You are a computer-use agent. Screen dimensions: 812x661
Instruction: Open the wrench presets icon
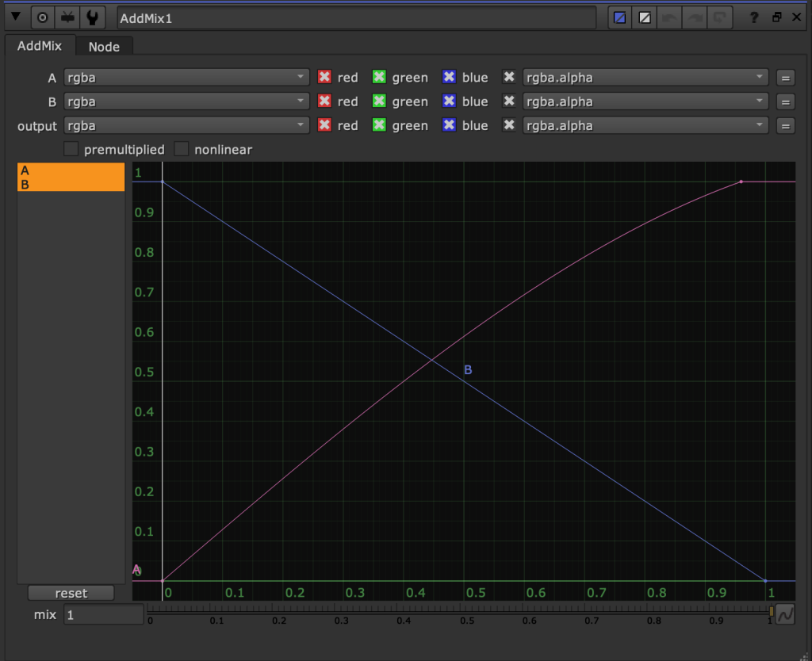[92, 17]
